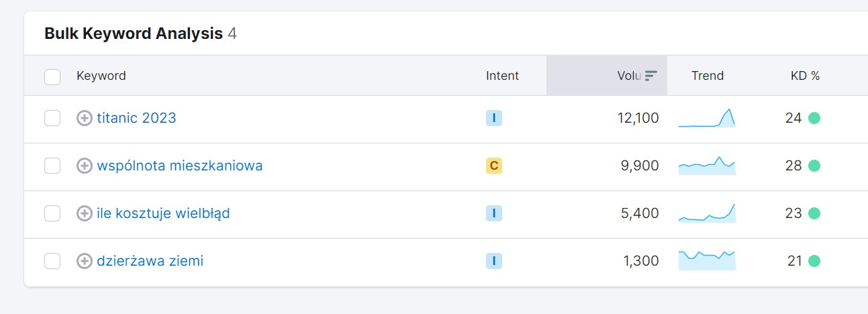
Task: Click the green KD dot for titanic 2023
Action: tap(814, 118)
